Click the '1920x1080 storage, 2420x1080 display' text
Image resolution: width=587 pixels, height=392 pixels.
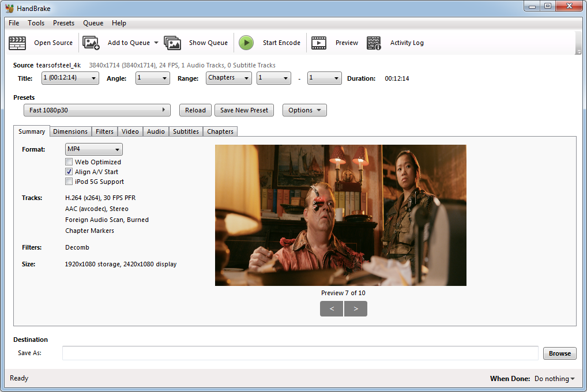(x=121, y=264)
